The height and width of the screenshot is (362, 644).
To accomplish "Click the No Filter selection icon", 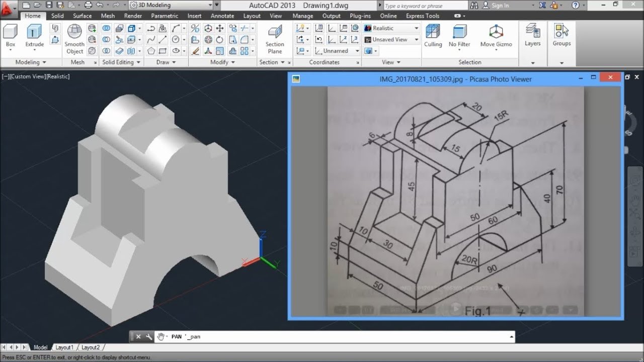I will (459, 36).
